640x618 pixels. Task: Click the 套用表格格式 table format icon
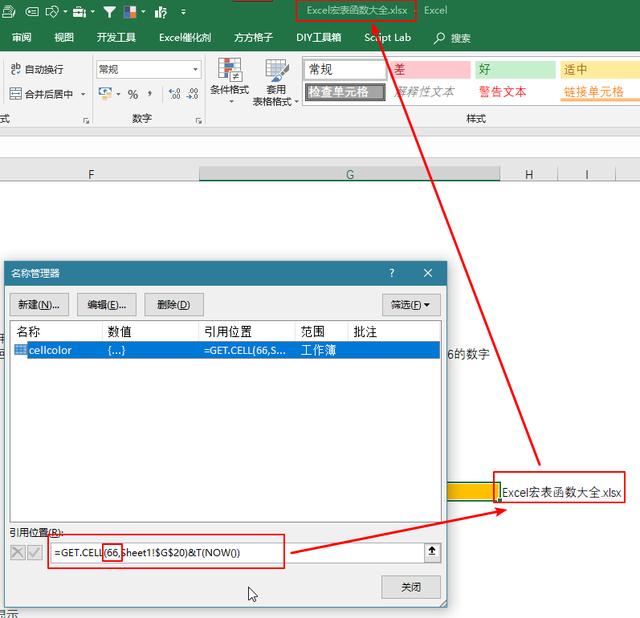point(275,73)
